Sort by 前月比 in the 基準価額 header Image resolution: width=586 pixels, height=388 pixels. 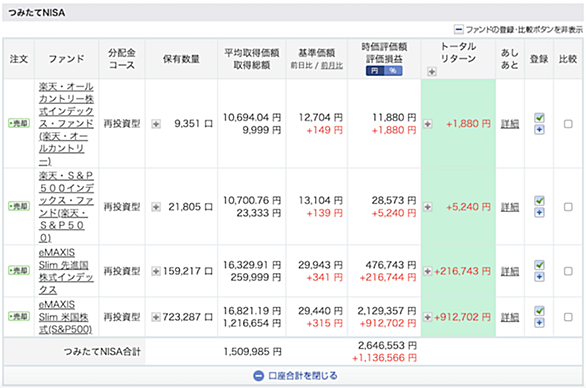(332, 66)
